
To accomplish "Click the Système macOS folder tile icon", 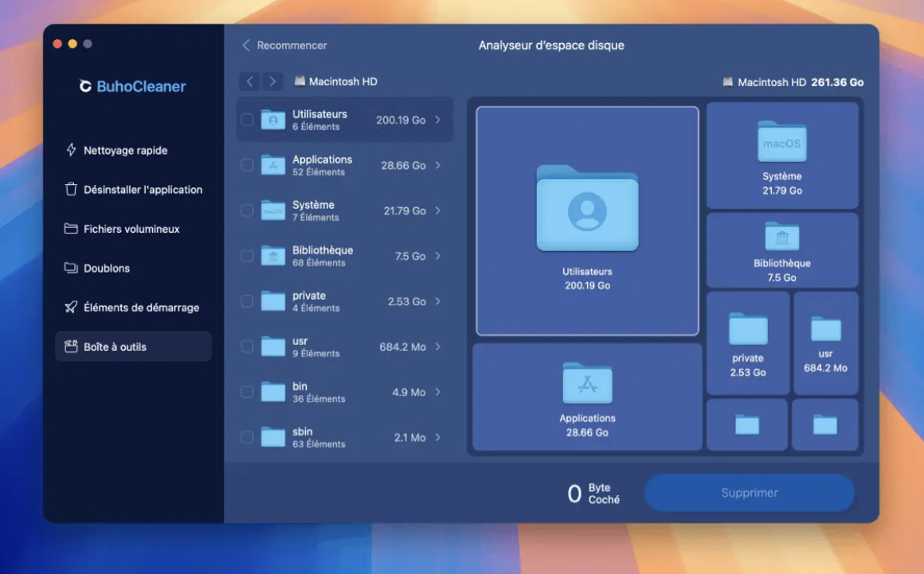I will click(x=781, y=143).
